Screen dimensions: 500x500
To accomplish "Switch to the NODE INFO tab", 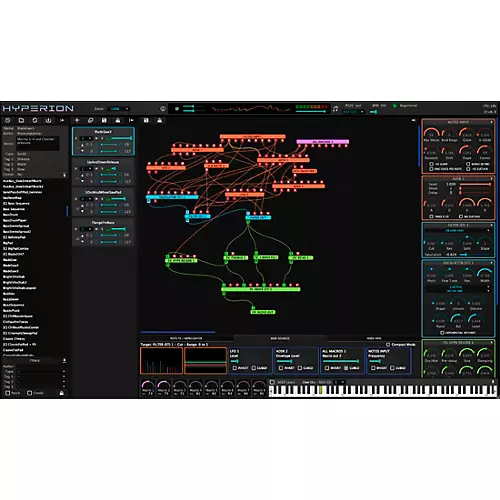I will pos(373,338).
